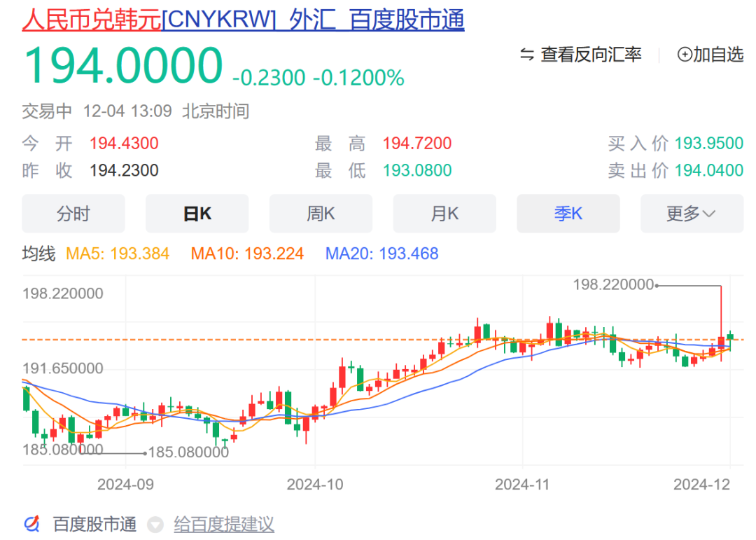Click the 最高 value 194.7200

tap(417, 144)
